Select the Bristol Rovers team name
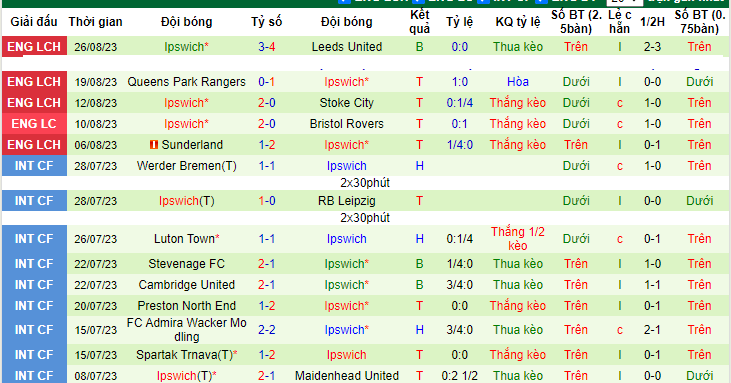This screenshot has height=383, width=731. click(347, 124)
